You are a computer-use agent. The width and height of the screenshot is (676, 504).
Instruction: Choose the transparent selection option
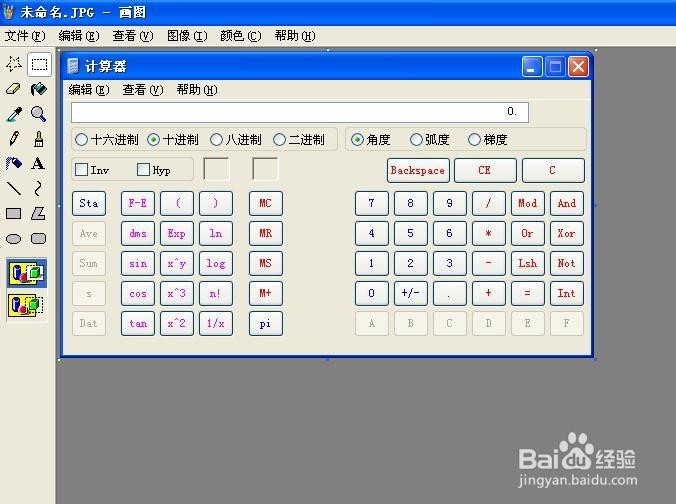27,305
